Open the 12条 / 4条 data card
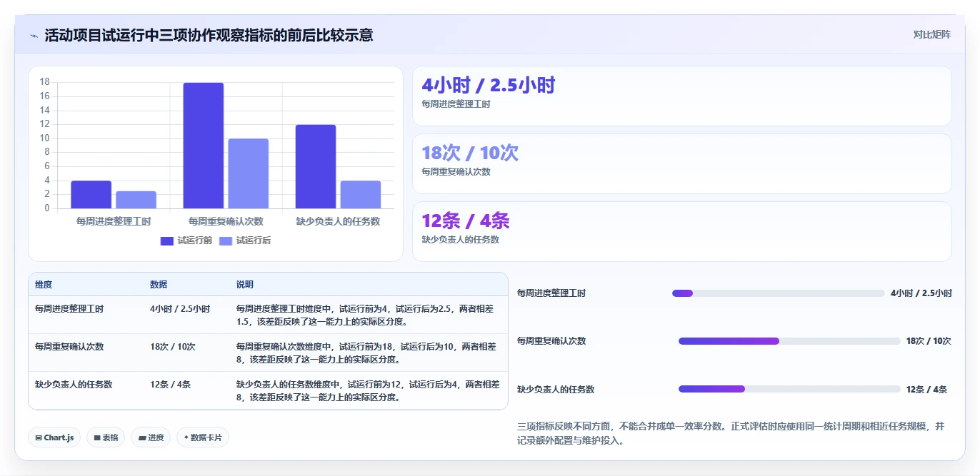 [x=682, y=231]
